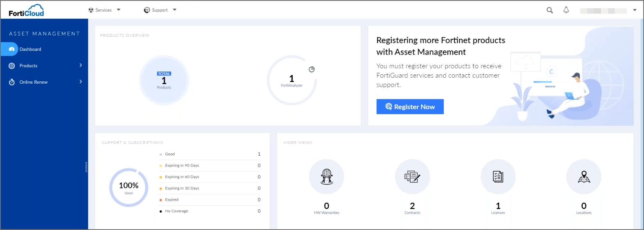Expand the Support dropdown menu

pos(160,10)
